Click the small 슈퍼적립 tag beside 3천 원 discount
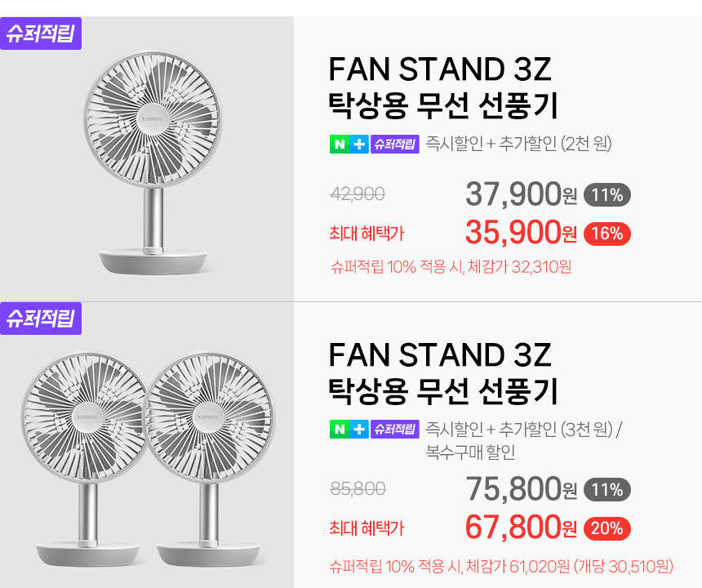This screenshot has width=702, height=588. pyautogui.click(x=394, y=430)
